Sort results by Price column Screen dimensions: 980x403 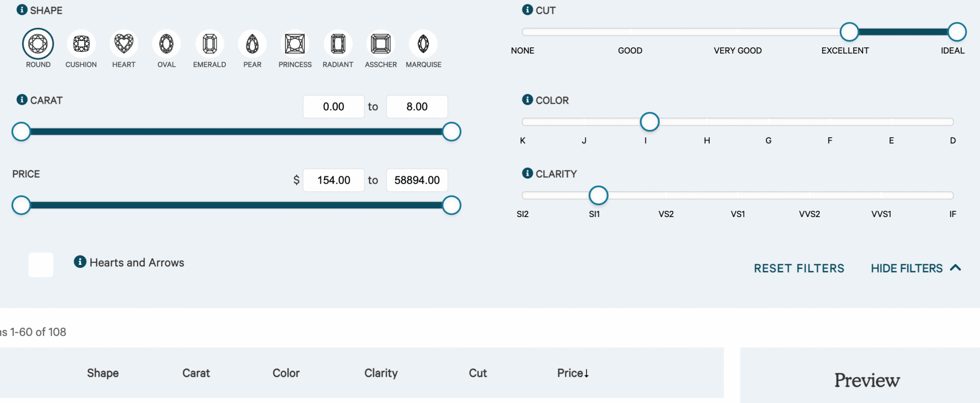[x=572, y=373]
